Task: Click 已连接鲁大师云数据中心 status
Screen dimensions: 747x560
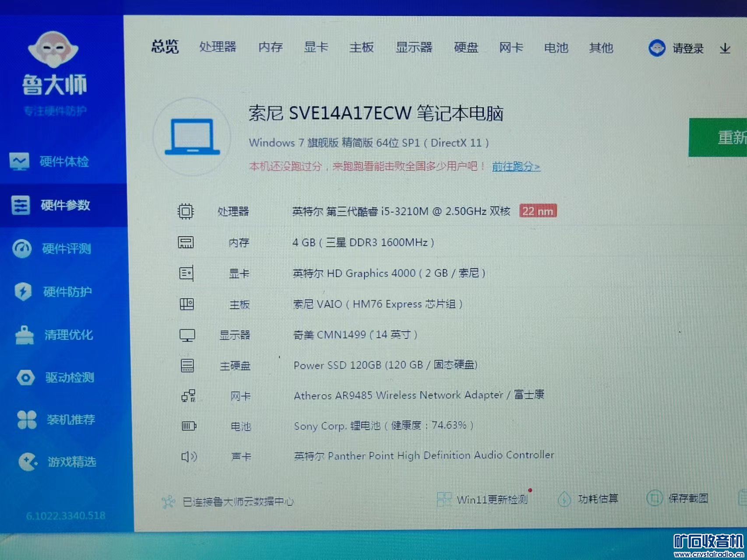Action: [238, 502]
